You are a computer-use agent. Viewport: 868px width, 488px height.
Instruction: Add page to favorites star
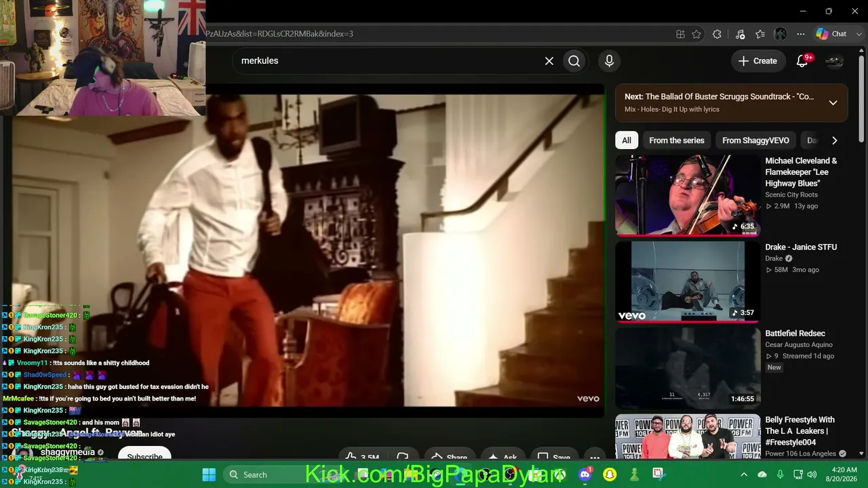[696, 34]
